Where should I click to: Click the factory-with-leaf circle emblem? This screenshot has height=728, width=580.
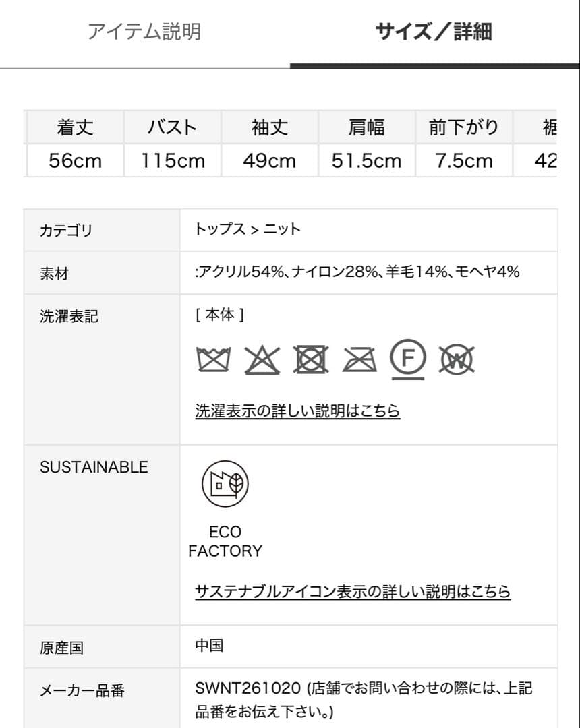point(225,483)
